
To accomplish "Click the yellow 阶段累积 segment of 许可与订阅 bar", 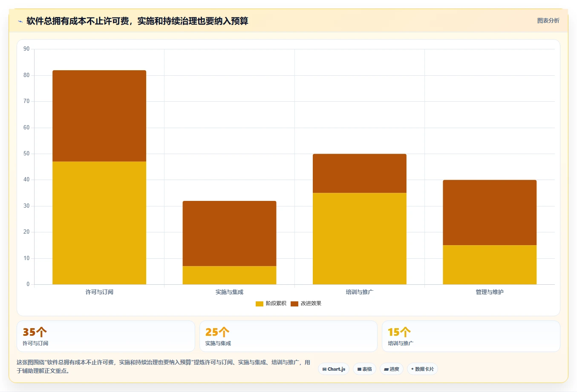I will [99, 223].
